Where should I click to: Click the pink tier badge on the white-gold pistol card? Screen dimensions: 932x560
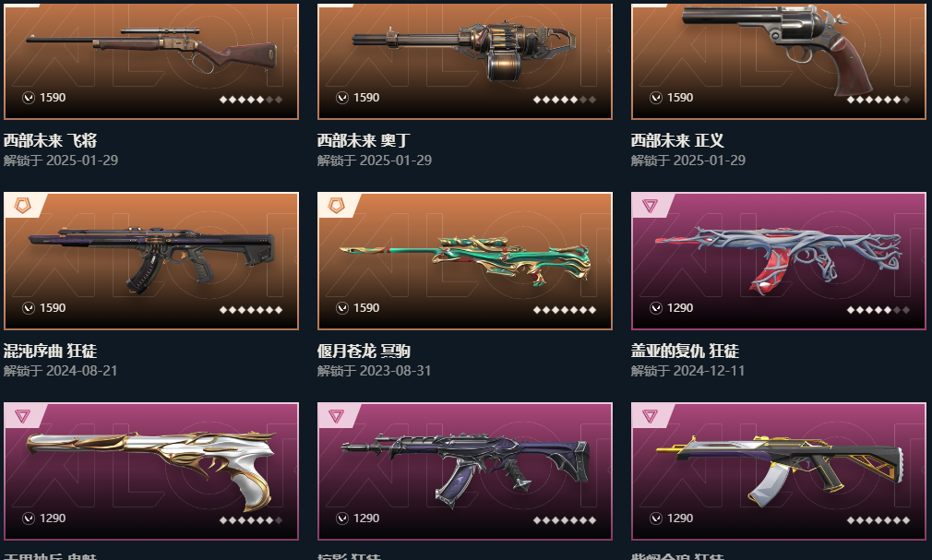(x=22, y=415)
